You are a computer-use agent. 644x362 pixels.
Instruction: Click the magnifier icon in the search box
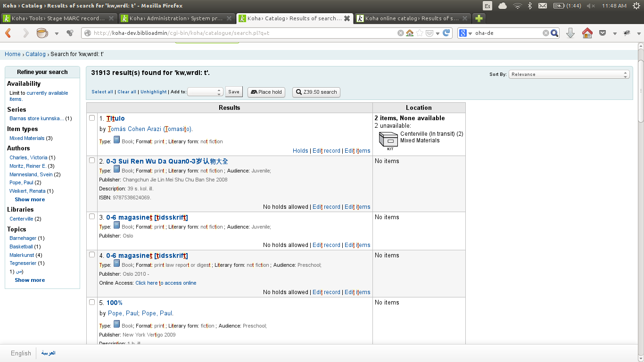[554, 33]
